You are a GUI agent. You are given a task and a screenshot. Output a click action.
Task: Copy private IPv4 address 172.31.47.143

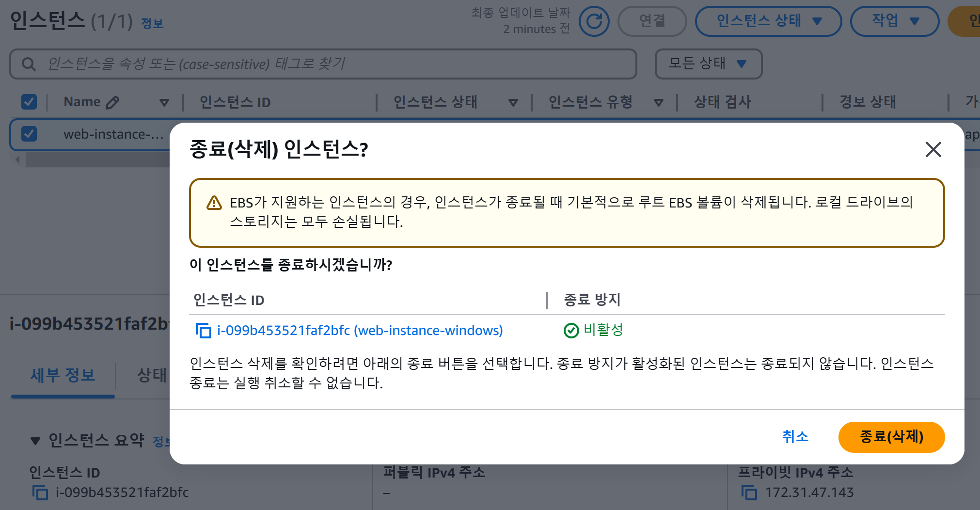click(x=749, y=493)
